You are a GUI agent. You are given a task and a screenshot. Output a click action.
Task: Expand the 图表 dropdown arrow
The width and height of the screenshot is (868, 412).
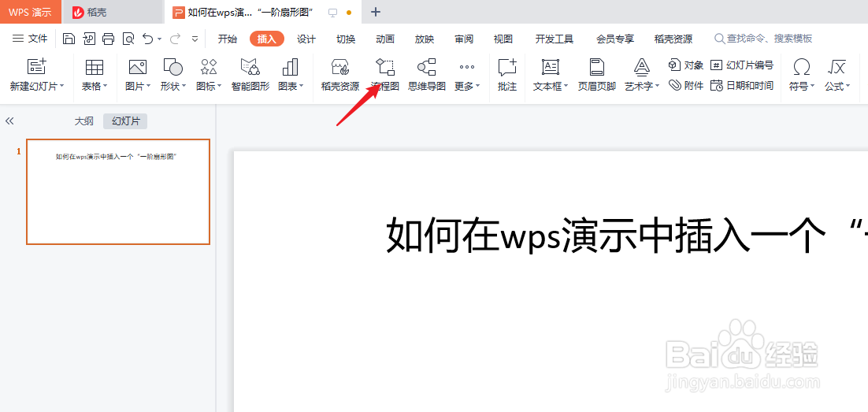[x=301, y=87]
